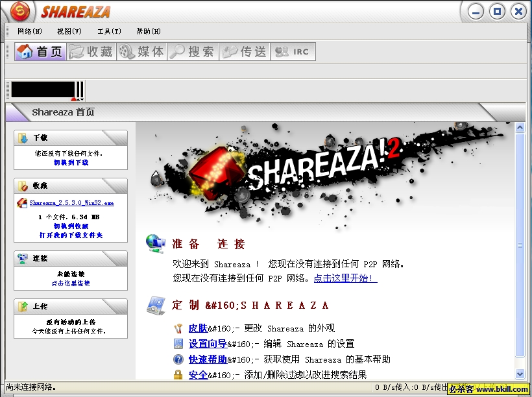Screen dimensions: 532x397
Task: Click the 切换到下载 link
Action: point(71,163)
